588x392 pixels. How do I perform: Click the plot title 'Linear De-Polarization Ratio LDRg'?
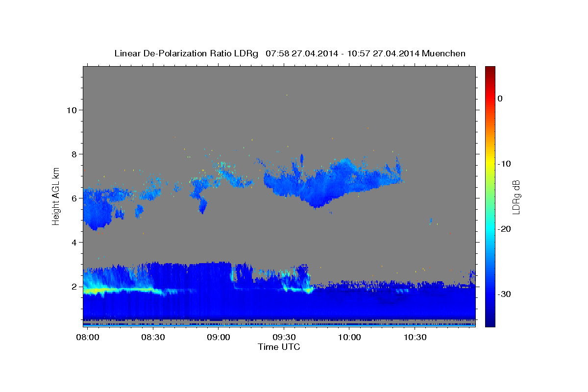[186, 53]
